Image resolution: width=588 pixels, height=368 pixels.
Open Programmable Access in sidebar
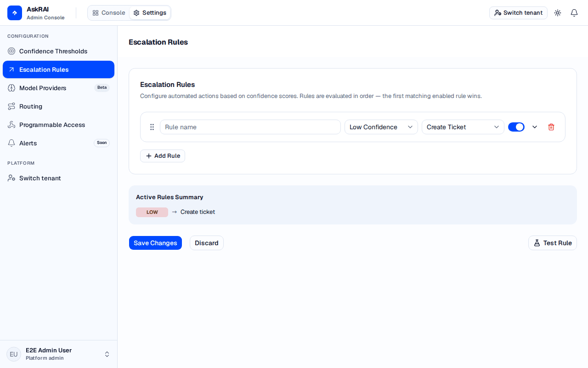tap(58, 125)
